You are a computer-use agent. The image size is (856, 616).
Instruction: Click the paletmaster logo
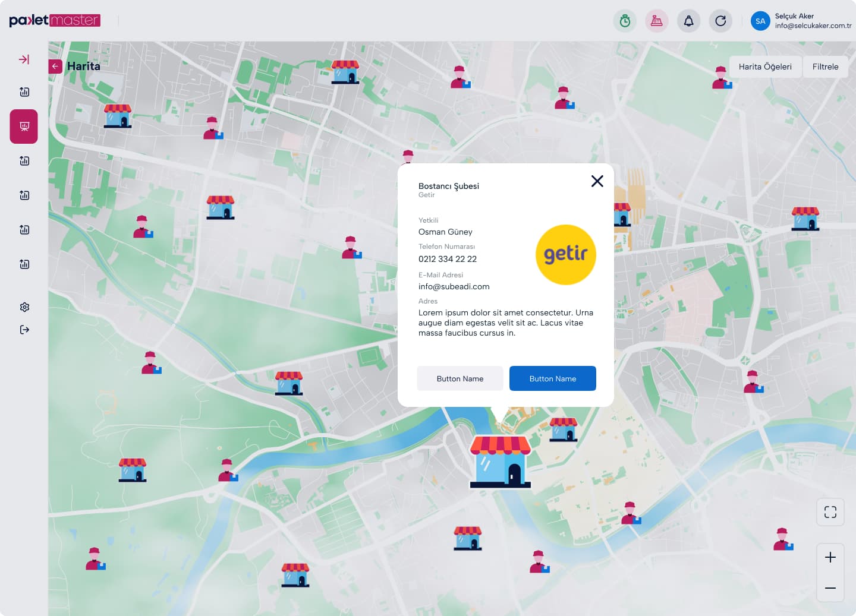[55, 20]
